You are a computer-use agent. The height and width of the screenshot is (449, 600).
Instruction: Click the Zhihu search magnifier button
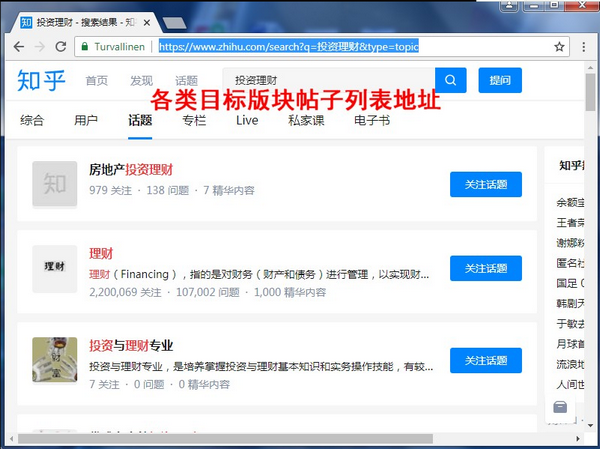click(x=450, y=80)
